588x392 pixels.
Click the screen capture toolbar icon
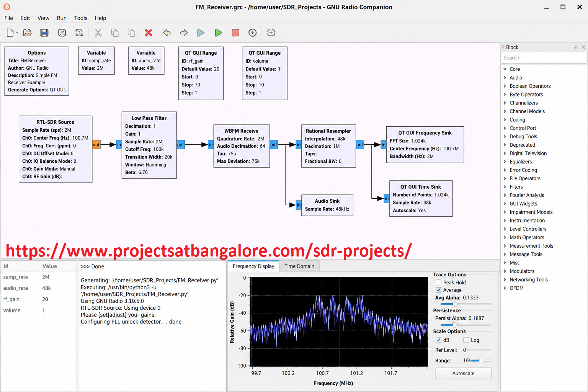click(x=62, y=33)
